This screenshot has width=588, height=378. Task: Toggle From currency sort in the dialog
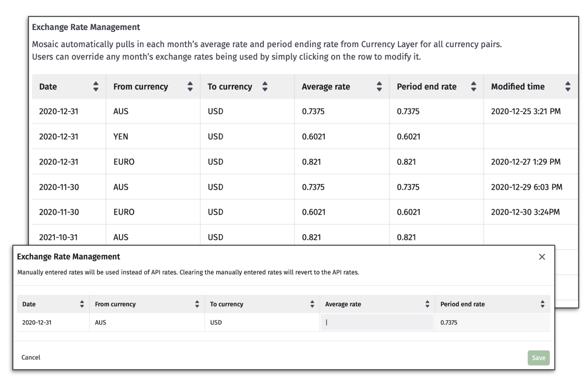click(x=197, y=304)
